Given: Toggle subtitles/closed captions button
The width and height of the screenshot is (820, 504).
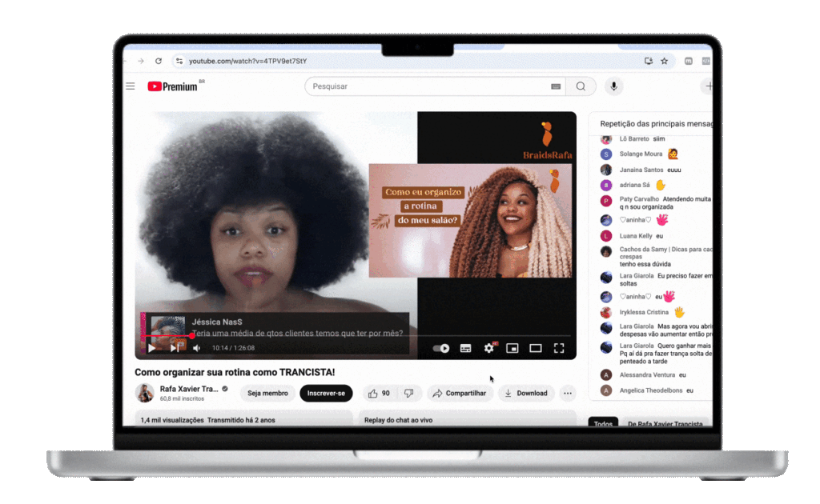Looking at the screenshot, I should [465, 348].
